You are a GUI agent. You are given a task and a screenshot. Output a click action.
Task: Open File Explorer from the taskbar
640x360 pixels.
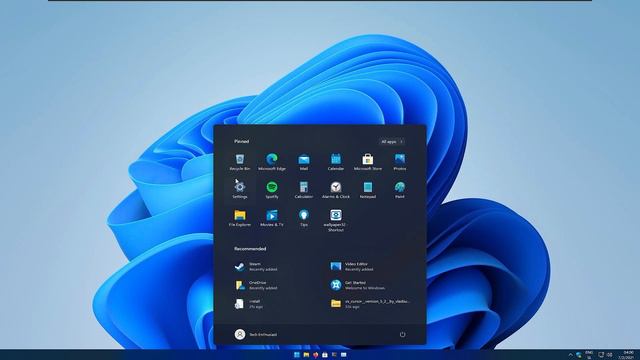tap(306, 355)
